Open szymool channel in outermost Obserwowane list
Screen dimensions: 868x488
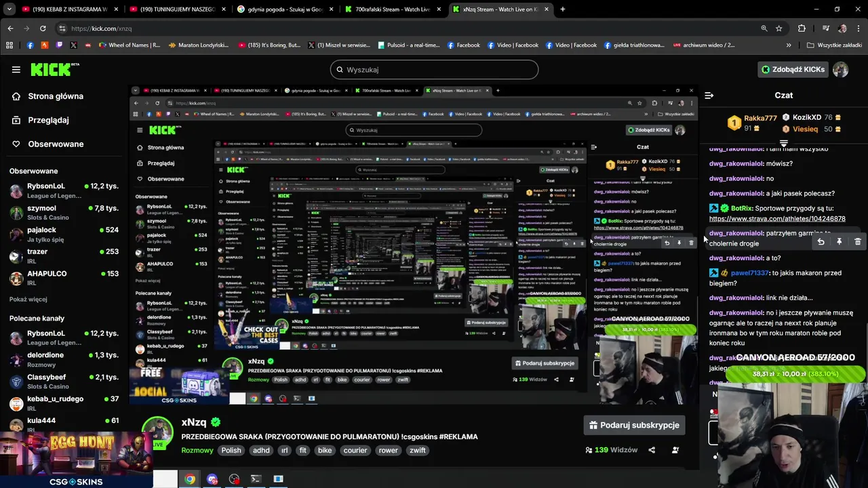coord(64,212)
